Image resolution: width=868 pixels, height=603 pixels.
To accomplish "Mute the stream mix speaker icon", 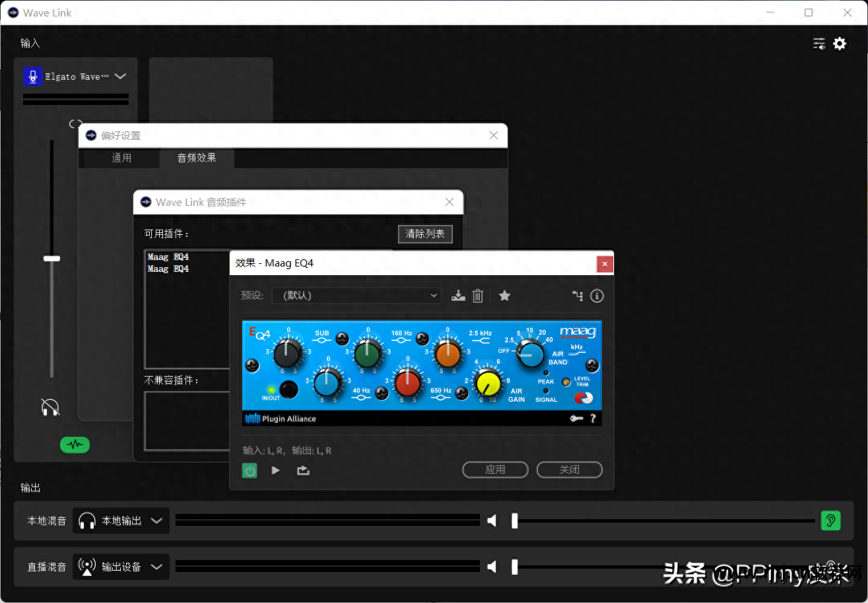I will pos(492,567).
